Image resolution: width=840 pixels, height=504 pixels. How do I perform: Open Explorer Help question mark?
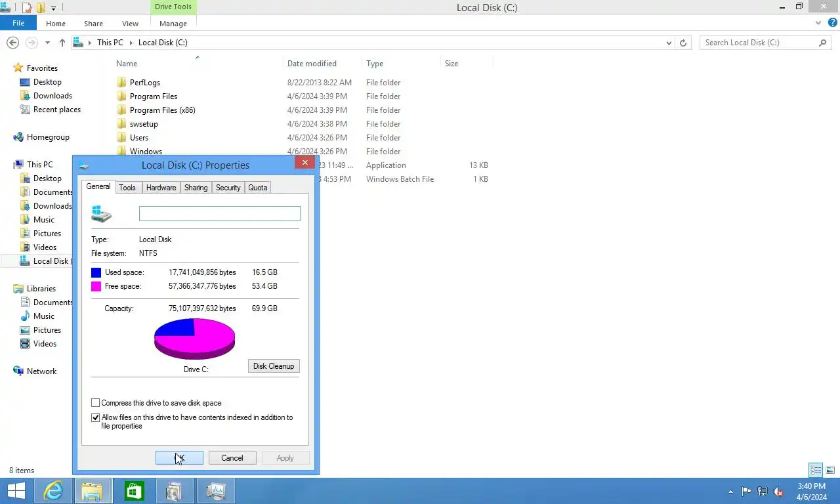click(832, 23)
